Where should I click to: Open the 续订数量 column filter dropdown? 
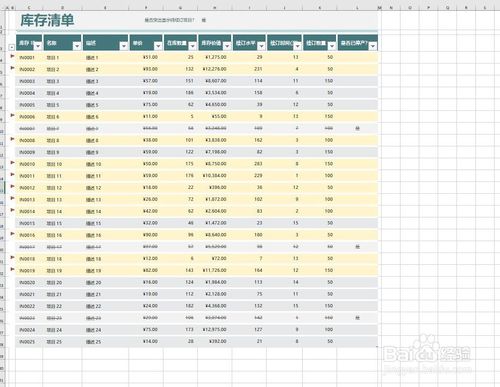coord(332,46)
